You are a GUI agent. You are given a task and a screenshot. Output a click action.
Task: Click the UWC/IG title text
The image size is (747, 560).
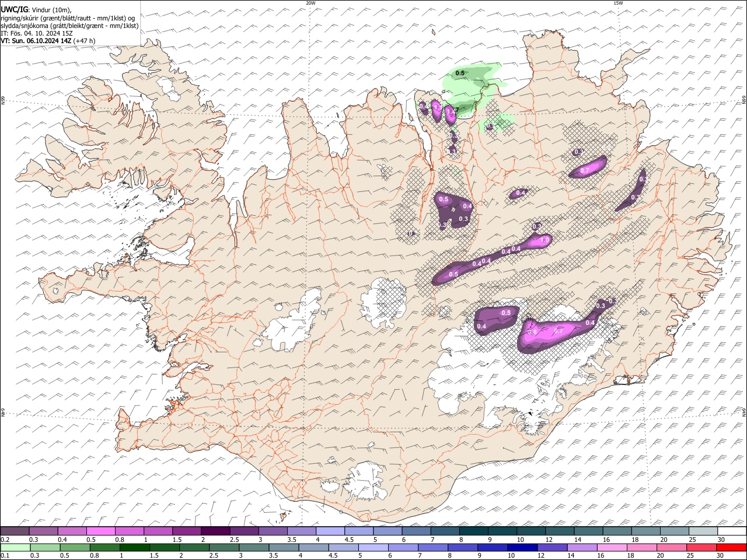tap(14, 10)
